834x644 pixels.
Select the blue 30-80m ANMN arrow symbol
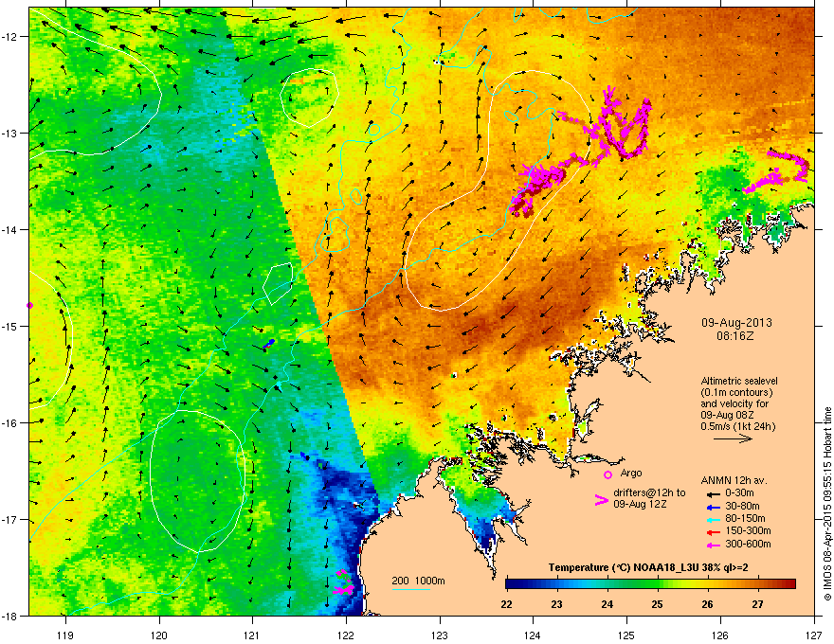pos(713,508)
